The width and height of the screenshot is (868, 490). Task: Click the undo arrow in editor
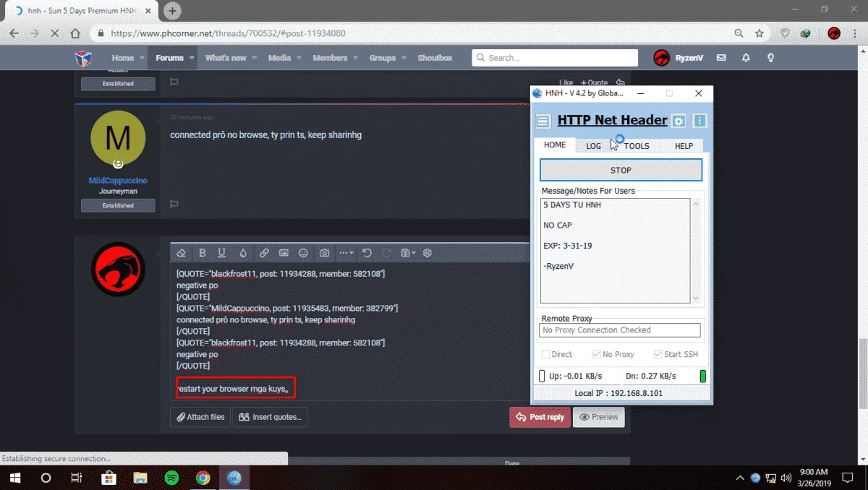click(367, 253)
